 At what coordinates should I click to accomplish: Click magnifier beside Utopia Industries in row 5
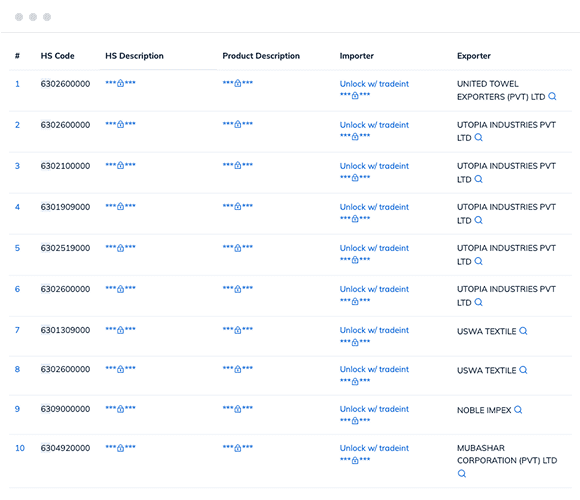[478, 261]
